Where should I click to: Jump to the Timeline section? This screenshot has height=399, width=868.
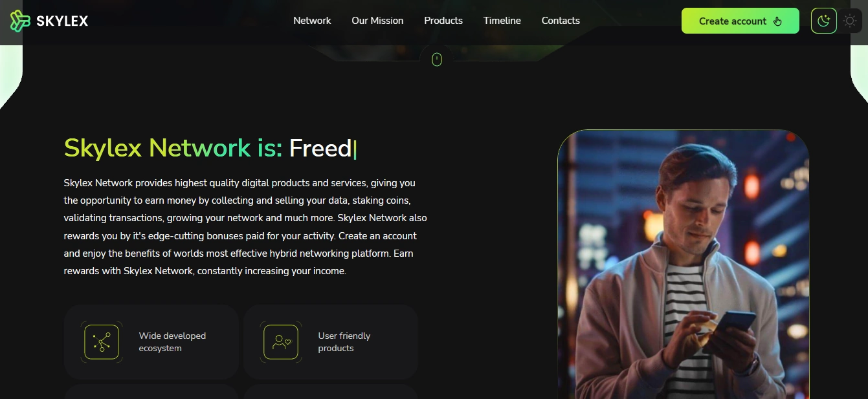tap(502, 21)
